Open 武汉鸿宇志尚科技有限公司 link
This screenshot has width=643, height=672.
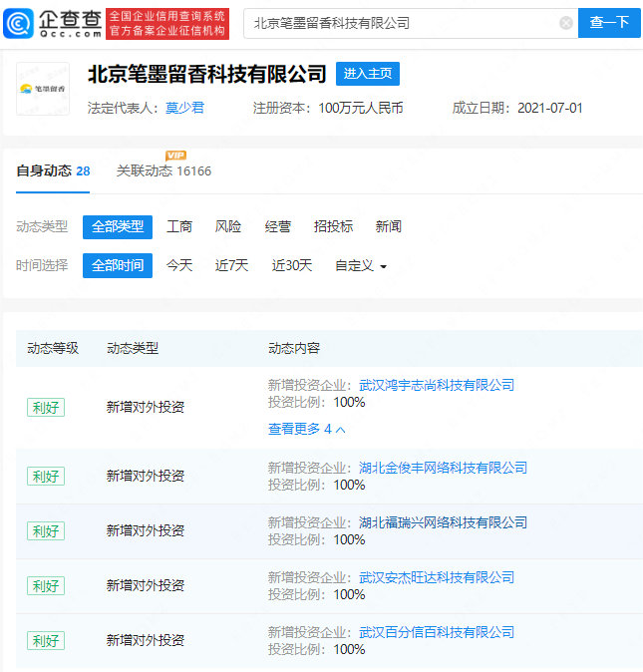point(437,385)
